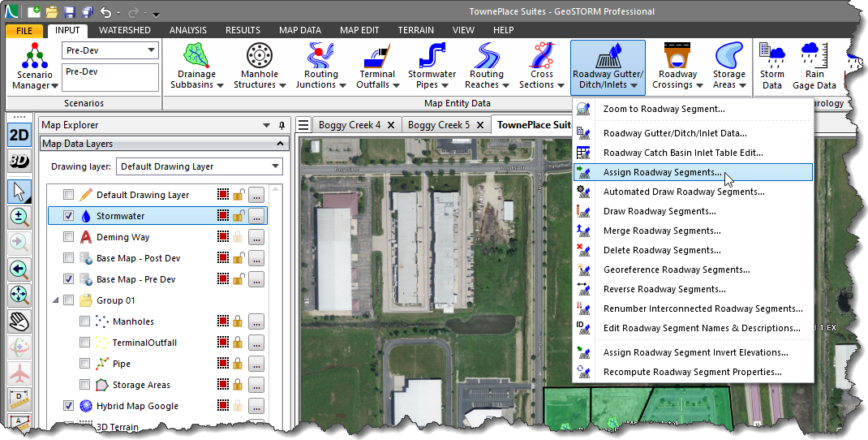The image size is (868, 440).
Task: Open the WATERSHED ribbon tab
Action: click(x=124, y=30)
